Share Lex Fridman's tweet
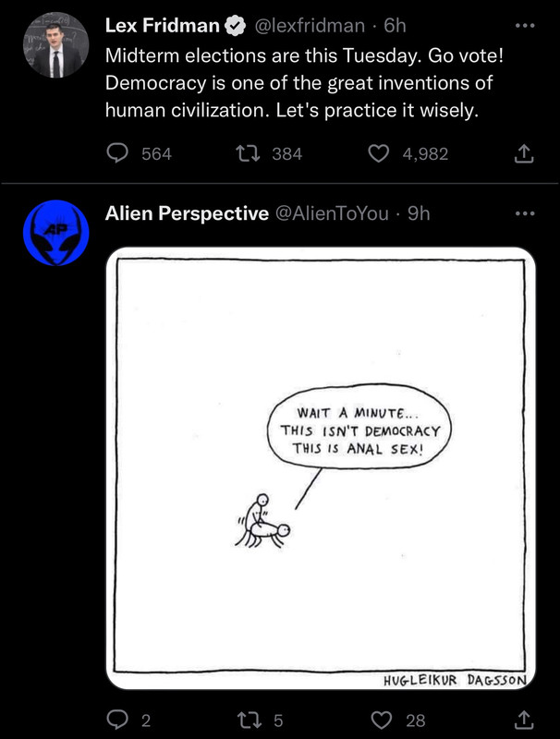560x739 pixels. 524,153
